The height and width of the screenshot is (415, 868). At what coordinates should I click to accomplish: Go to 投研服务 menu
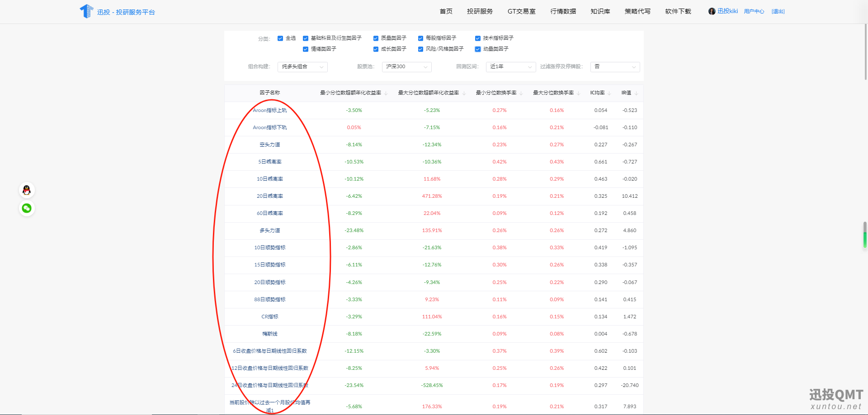click(x=480, y=11)
